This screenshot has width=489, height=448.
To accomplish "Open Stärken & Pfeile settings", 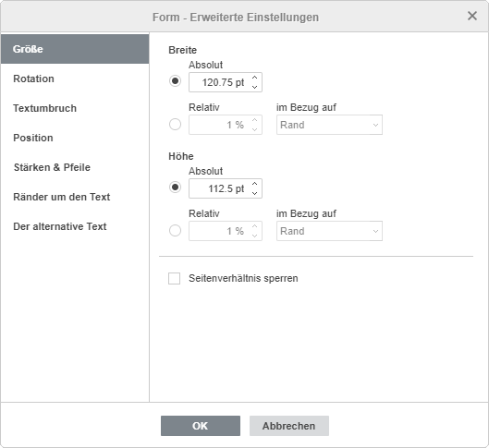I will (x=75, y=167).
